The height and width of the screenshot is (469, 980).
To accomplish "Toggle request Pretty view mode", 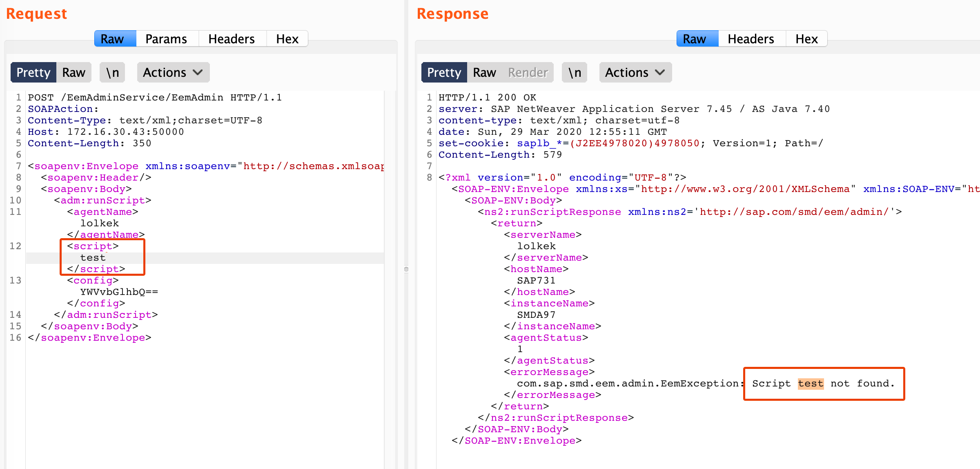I will [x=33, y=72].
